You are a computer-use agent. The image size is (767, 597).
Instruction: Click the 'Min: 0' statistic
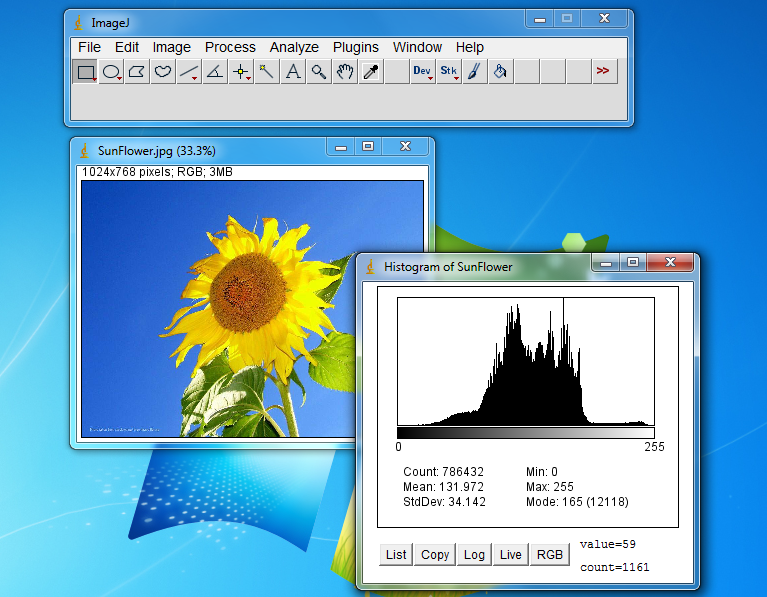[541, 472]
